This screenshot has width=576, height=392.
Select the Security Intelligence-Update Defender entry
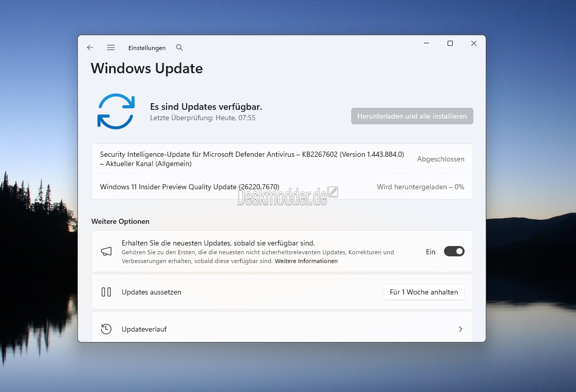point(252,159)
